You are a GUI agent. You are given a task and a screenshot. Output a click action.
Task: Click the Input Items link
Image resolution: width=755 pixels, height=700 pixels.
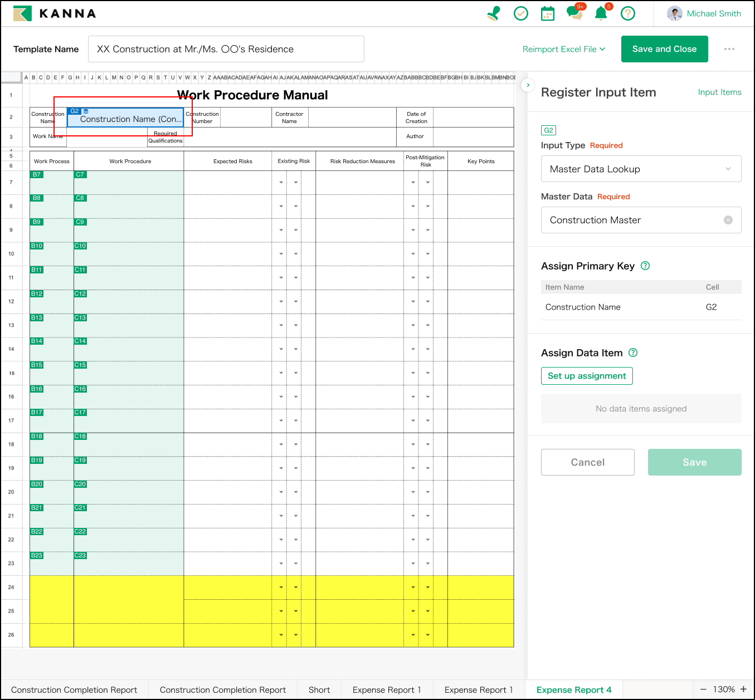(x=719, y=92)
